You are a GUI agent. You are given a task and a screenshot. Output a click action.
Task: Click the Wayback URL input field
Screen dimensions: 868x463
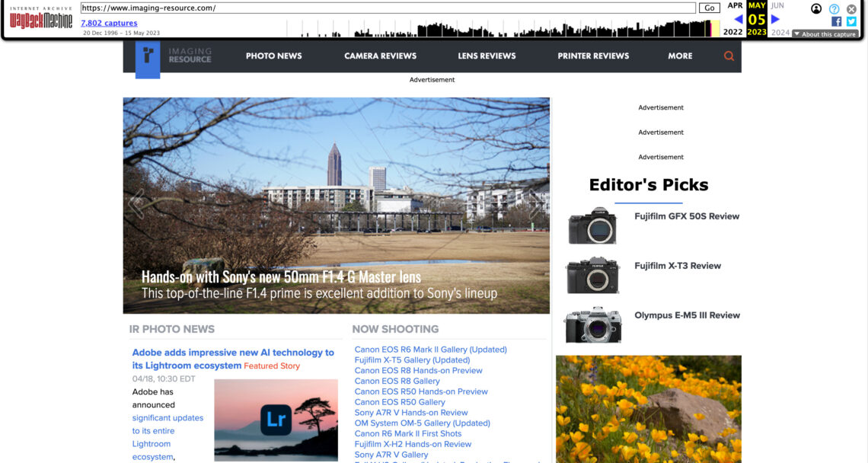(388, 8)
